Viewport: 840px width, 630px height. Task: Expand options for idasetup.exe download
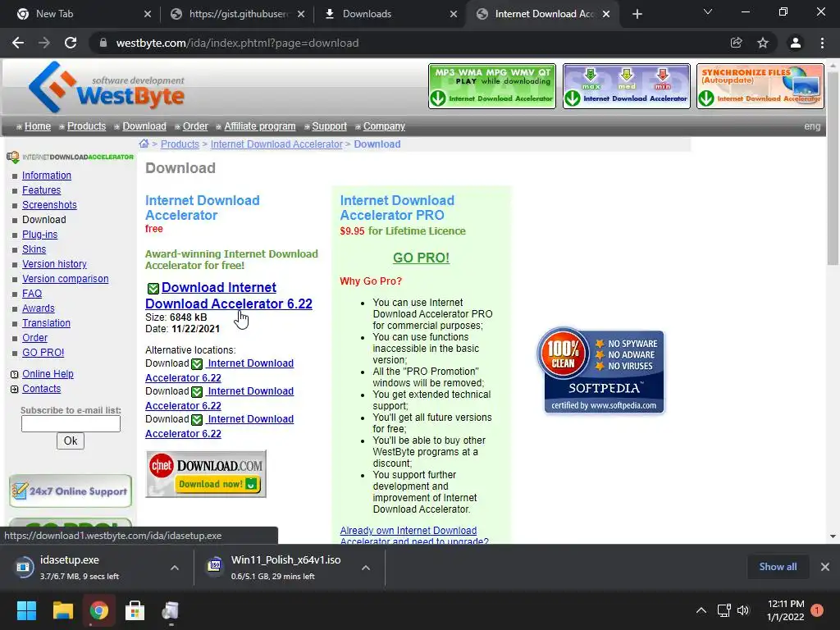pos(175,568)
